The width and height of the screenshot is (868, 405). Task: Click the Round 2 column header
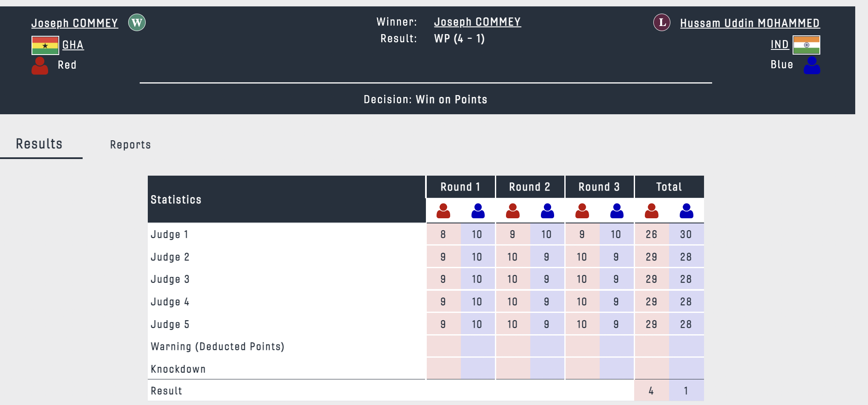[530, 187]
